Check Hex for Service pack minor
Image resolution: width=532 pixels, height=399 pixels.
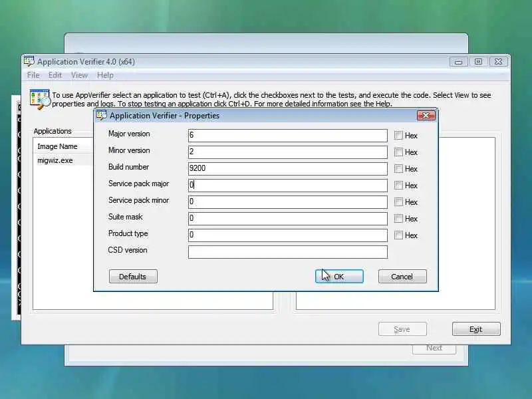point(398,202)
